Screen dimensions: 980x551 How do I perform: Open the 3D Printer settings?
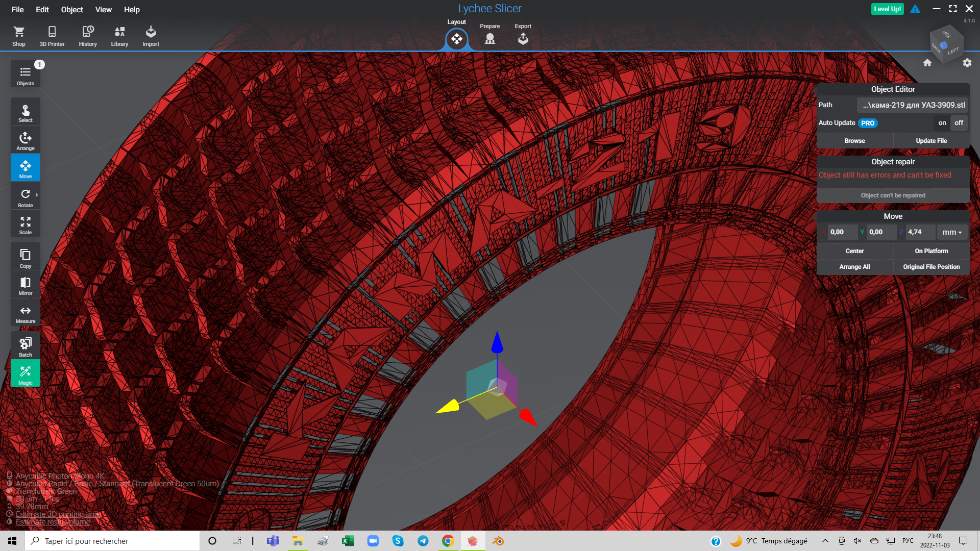click(x=52, y=36)
